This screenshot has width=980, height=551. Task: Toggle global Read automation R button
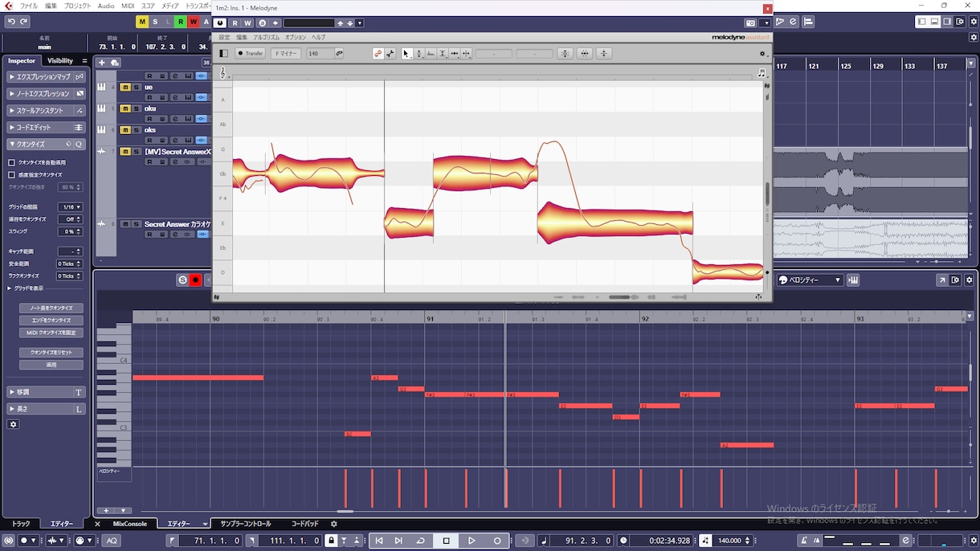click(181, 22)
